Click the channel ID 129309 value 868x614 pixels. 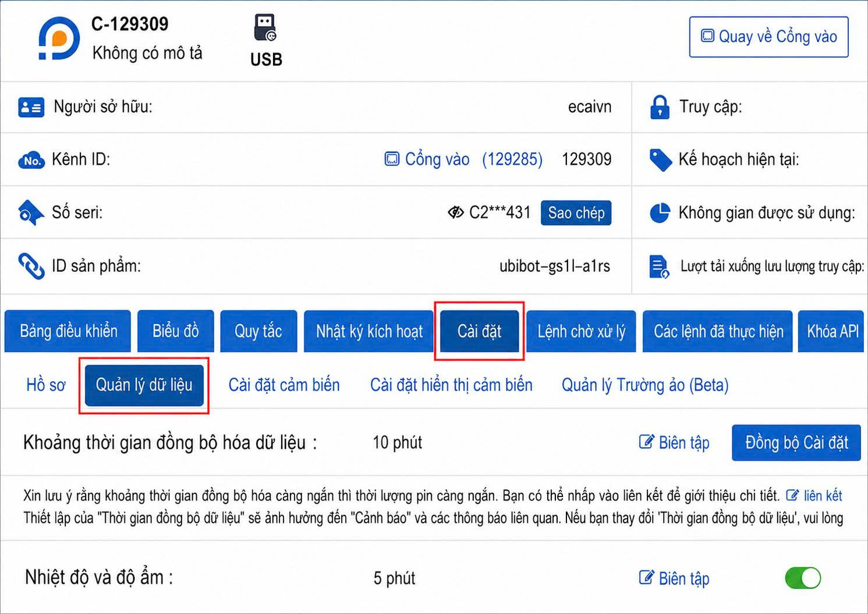point(587,159)
